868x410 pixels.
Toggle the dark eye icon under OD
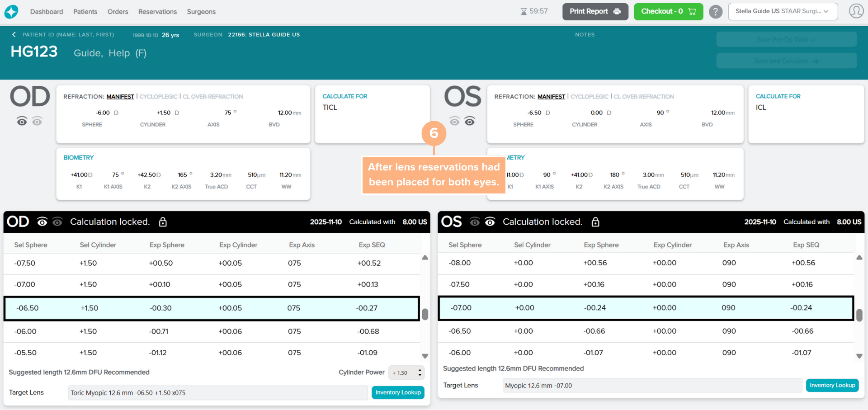coord(22,121)
